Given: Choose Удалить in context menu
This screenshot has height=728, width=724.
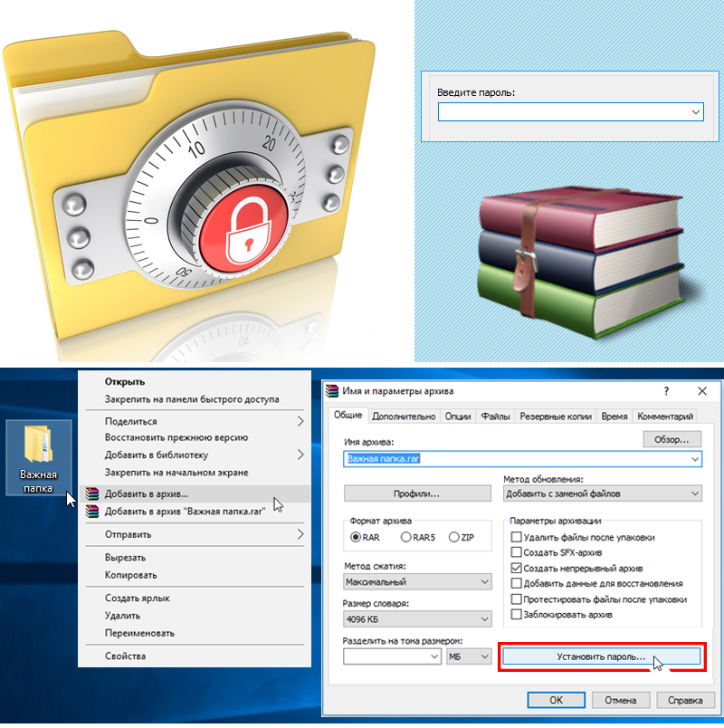Looking at the screenshot, I should 122,616.
